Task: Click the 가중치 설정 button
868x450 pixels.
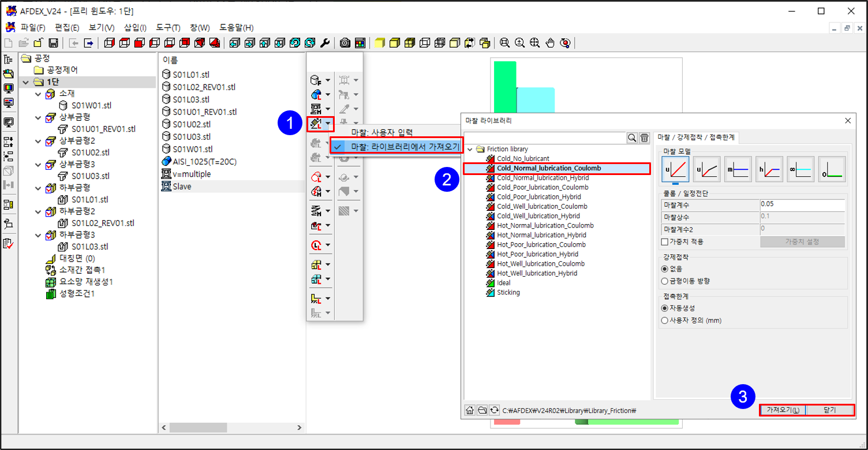Action: pyautogui.click(x=802, y=242)
